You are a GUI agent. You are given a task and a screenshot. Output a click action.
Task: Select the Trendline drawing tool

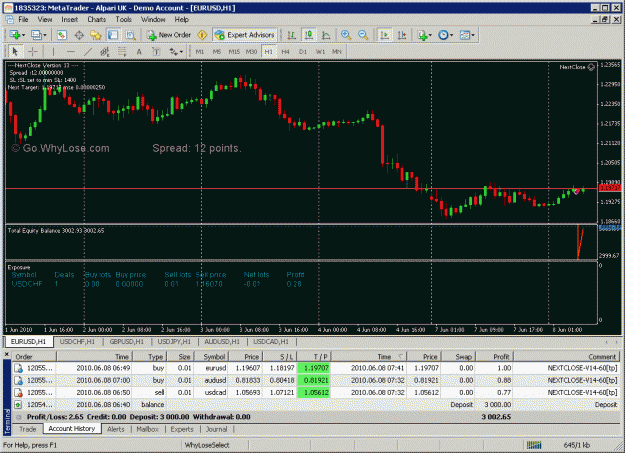(x=88, y=51)
